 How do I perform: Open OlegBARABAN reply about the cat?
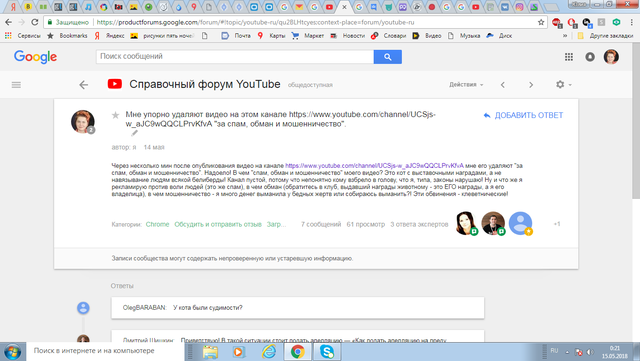298,308
